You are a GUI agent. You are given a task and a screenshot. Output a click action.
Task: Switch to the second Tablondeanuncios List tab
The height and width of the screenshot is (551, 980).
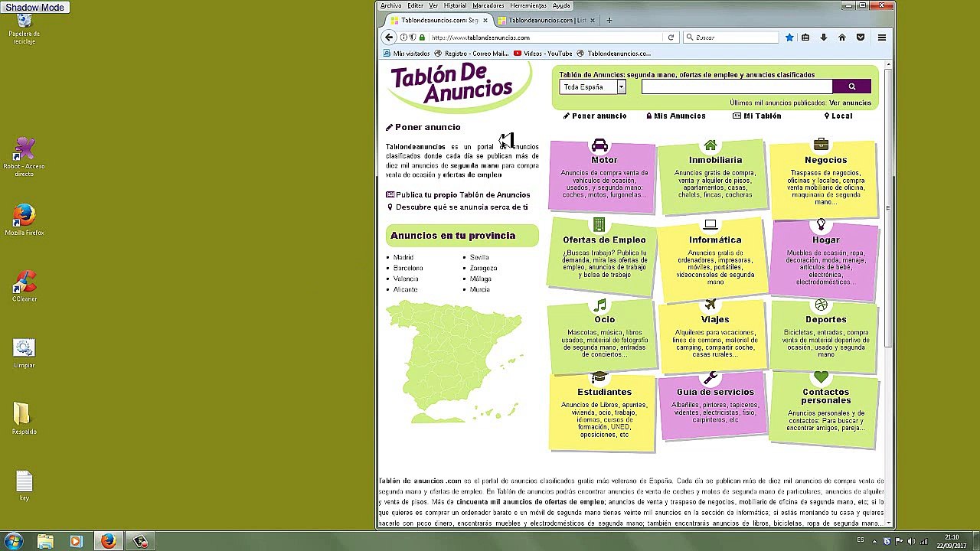[546, 20]
